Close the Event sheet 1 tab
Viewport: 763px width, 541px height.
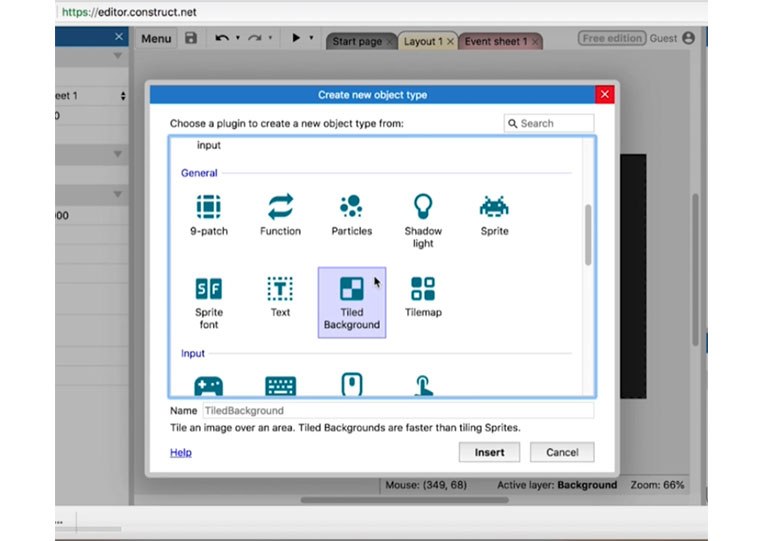tap(535, 42)
